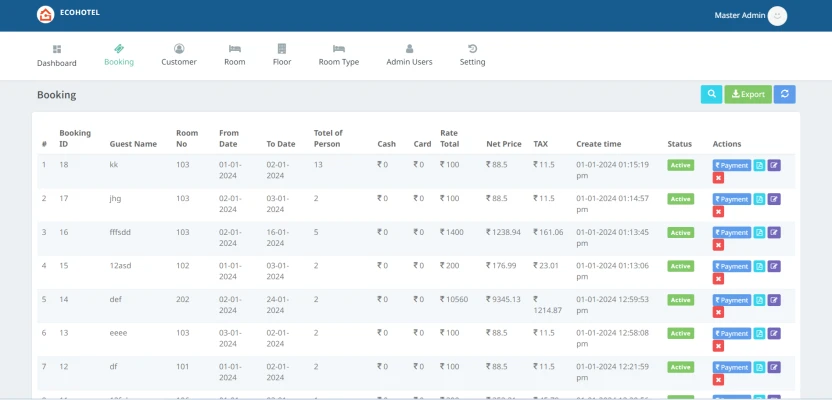832x400 pixels.
Task: Click the search icon button
Action: [x=711, y=94]
